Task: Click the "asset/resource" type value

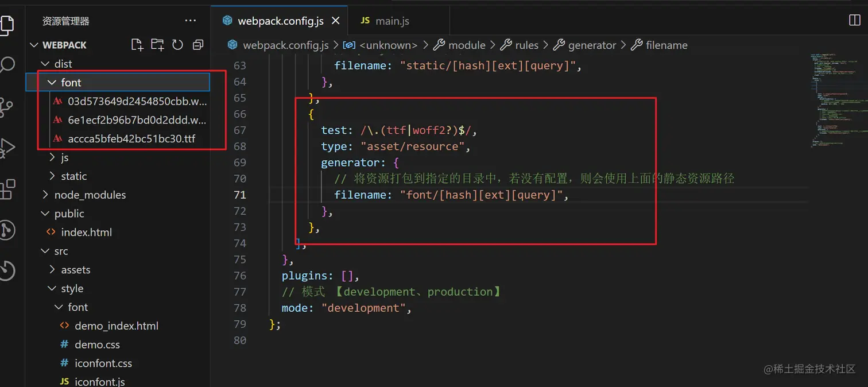Action: (x=412, y=146)
